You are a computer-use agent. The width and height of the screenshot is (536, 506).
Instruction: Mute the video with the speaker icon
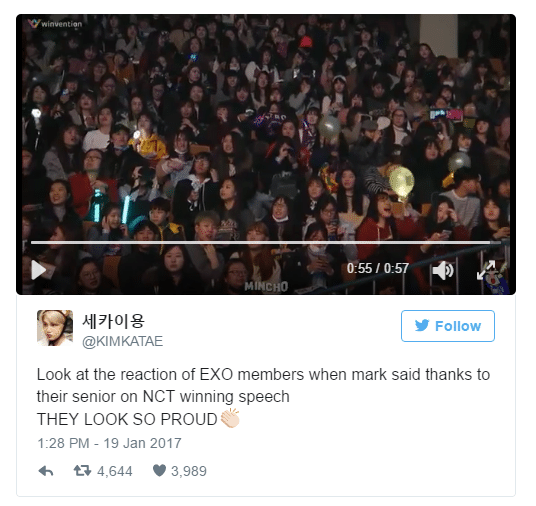click(443, 270)
